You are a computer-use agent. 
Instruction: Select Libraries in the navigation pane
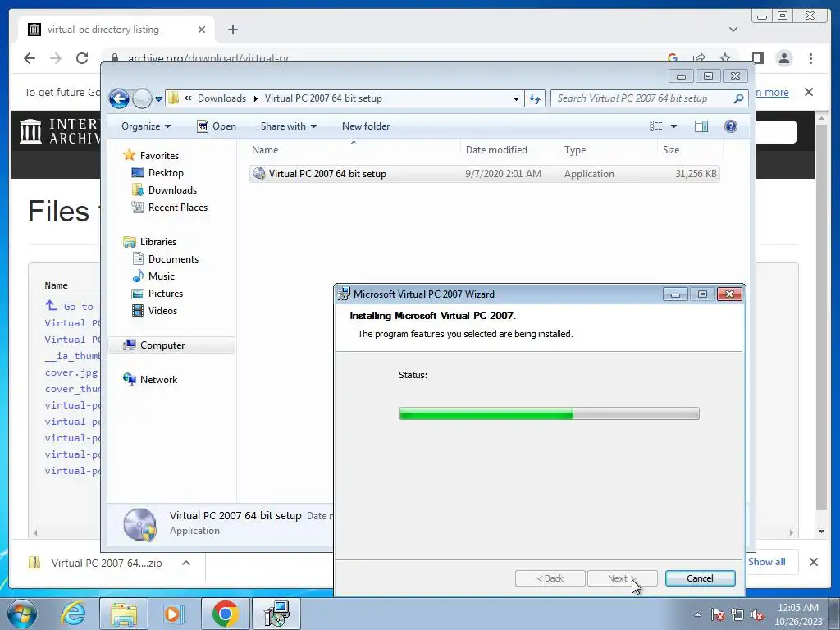coord(158,242)
